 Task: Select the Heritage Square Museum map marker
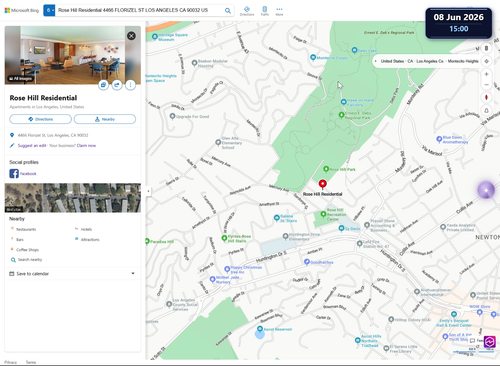click(x=155, y=37)
